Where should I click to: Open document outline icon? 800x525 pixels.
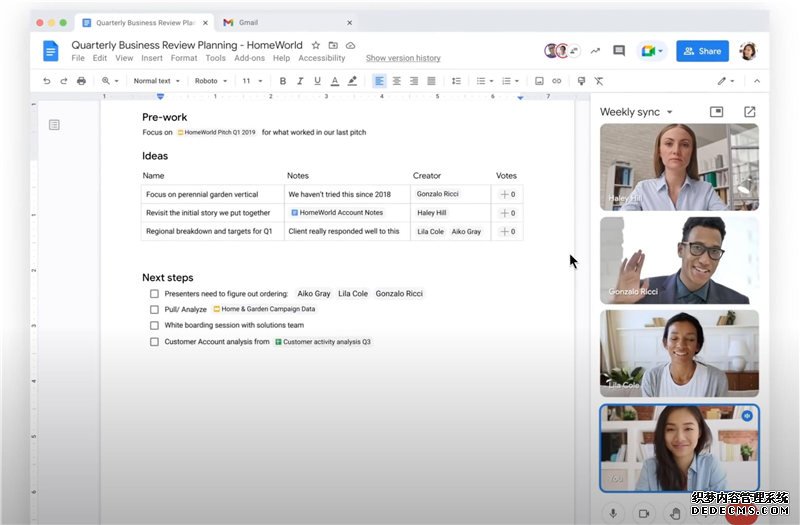pyautogui.click(x=54, y=124)
